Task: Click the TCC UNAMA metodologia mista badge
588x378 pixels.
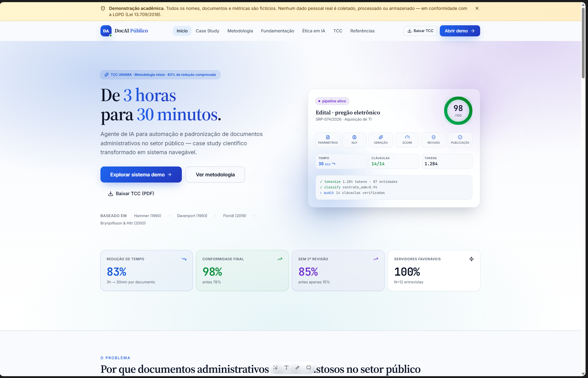Action: pyautogui.click(x=160, y=75)
